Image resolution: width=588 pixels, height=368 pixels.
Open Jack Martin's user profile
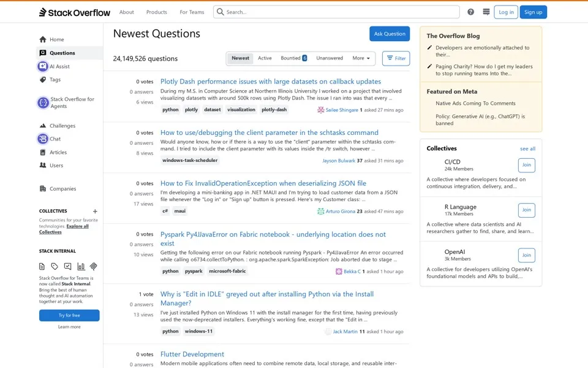345,332
